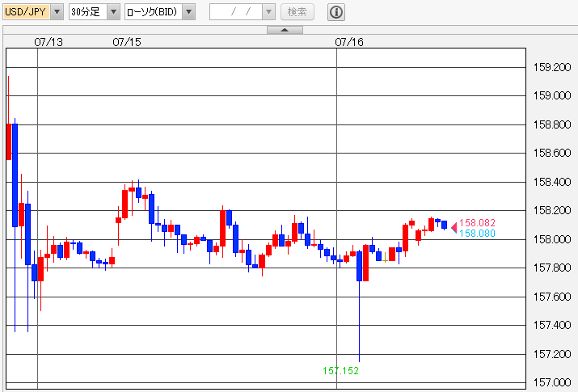Click the 157.000 price axis label
578x392 pixels.
click(552, 382)
